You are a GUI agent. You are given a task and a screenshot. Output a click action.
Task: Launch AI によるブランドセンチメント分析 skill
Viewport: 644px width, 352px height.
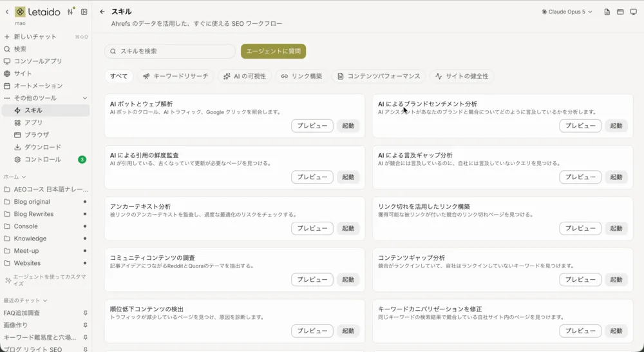click(616, 126)
